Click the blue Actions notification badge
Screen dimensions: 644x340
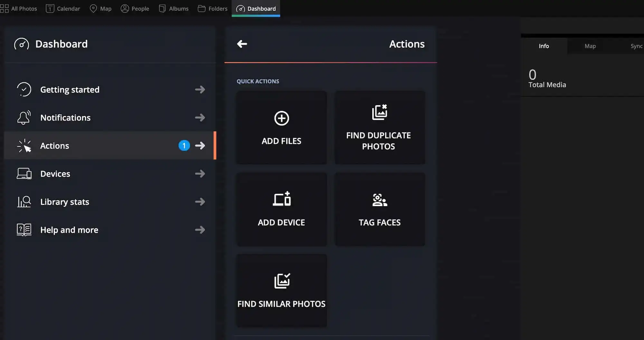[x=184, y=146]
